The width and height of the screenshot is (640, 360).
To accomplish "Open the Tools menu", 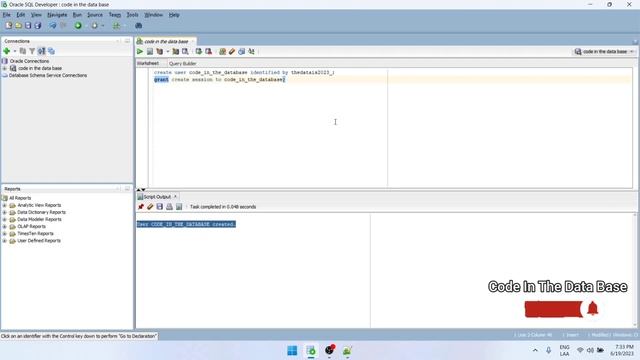I will click(132, 15).
